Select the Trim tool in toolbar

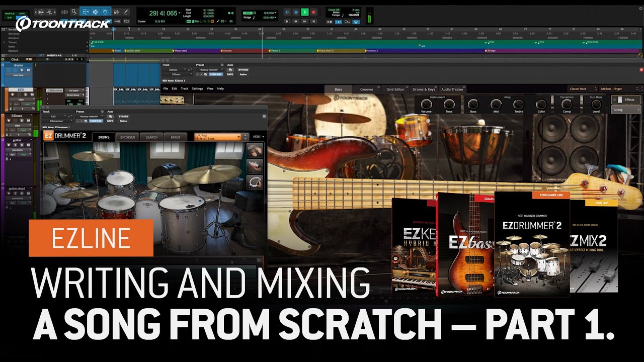click(x=86, y=12)
